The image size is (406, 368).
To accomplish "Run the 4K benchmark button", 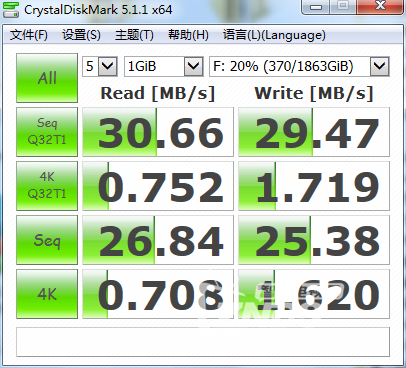I will coord(47,294).
